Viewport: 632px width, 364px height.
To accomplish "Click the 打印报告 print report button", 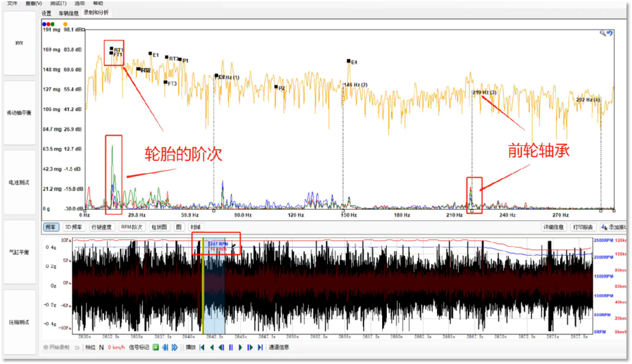I will (583, 227).
